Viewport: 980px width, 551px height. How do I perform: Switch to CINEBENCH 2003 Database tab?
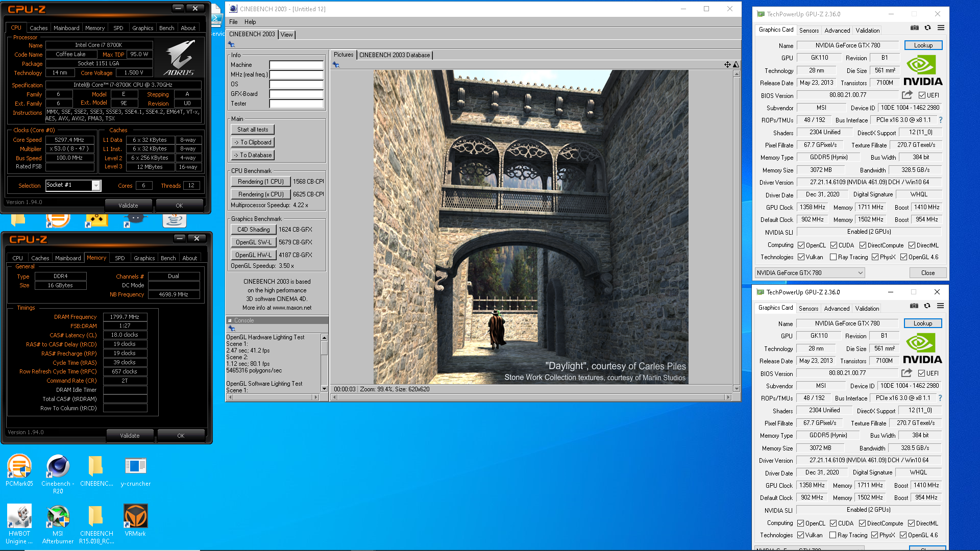coord(395,55)
